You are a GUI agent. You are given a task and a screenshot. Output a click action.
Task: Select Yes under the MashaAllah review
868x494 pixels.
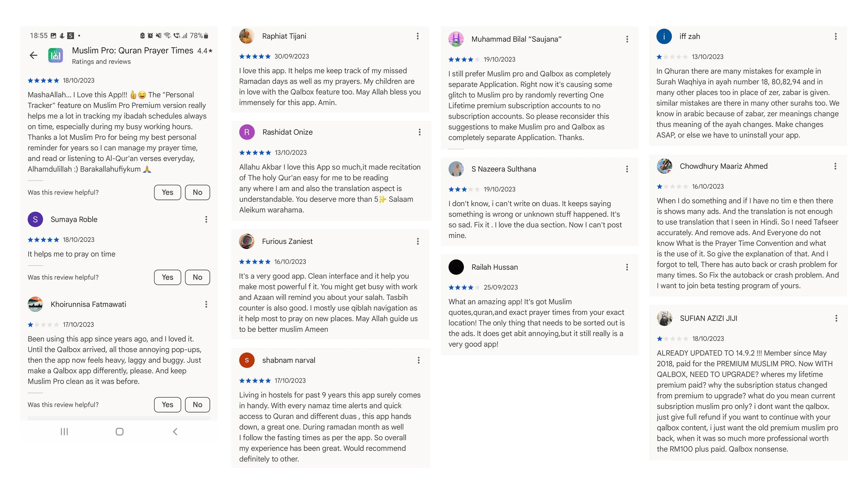pyautogui.click(x=167, y=192)
